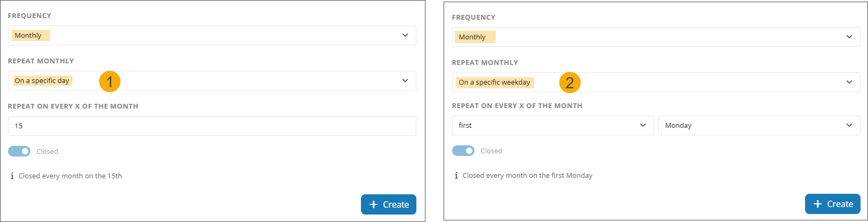Expand right Frequency dropdown showing Monthly
Image resolution: width=868 pixels, height=222 pixels.
[656, 37]
